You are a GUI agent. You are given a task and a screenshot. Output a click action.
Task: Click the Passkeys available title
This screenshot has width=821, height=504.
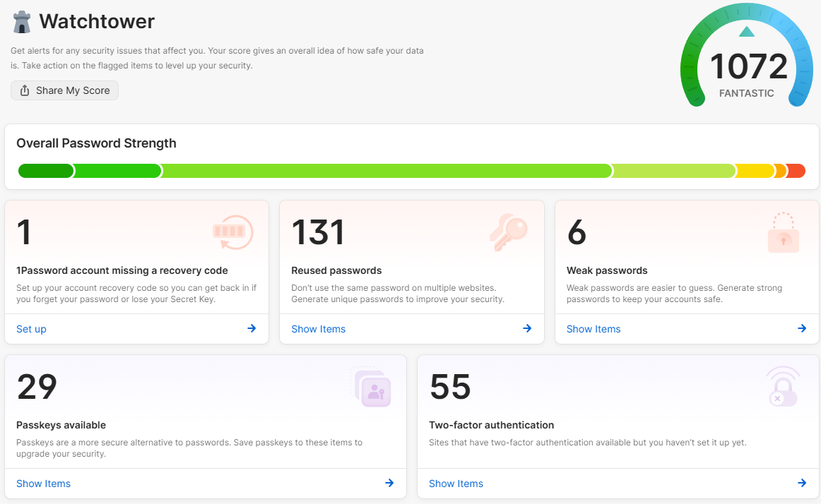pos(61,425)
